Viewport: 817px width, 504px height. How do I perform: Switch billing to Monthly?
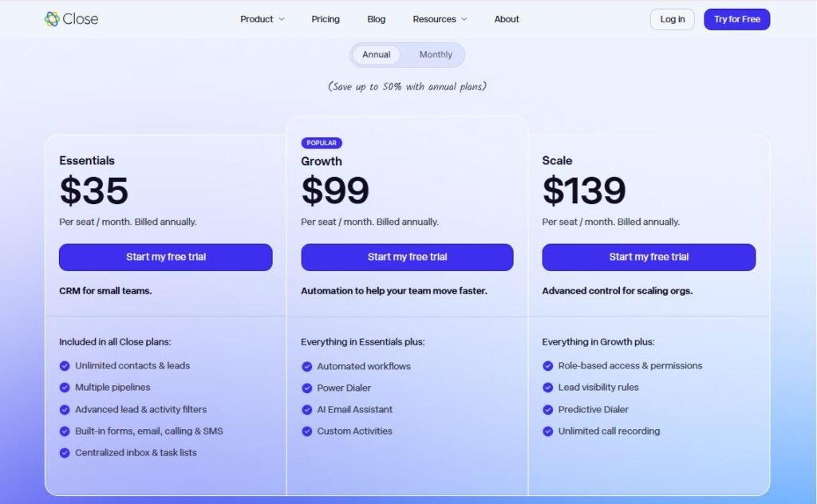point(435,54)
